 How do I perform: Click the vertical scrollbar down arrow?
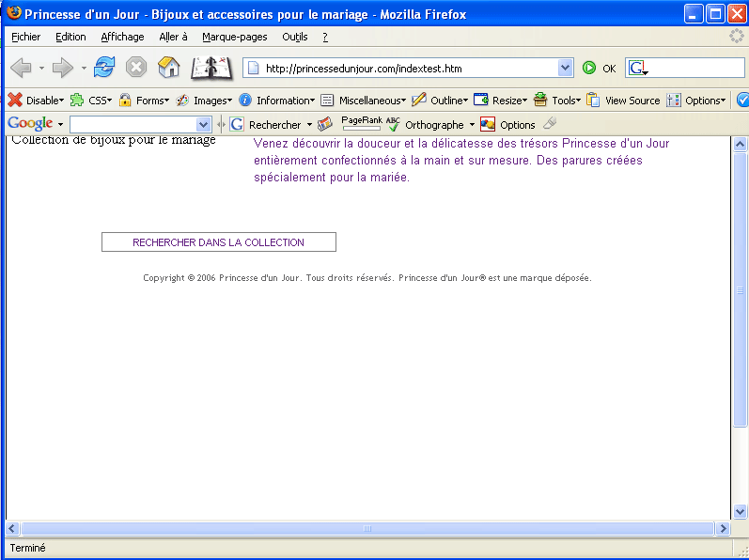(740, 512)
